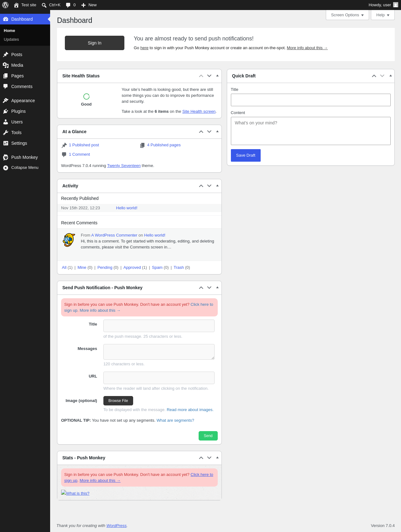Click the Test site home icon
Screen dimensions: 401x532
click(16, 5)
